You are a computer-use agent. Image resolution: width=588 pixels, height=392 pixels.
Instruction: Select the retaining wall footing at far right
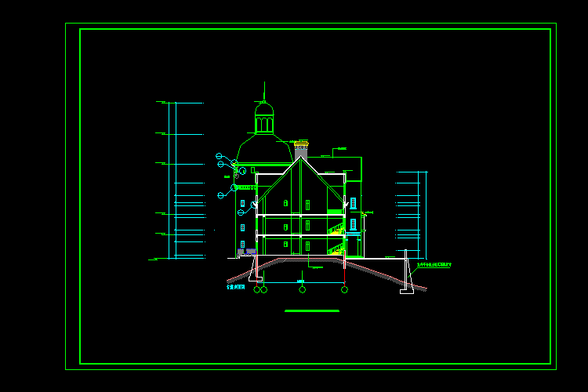click(406, 291)
